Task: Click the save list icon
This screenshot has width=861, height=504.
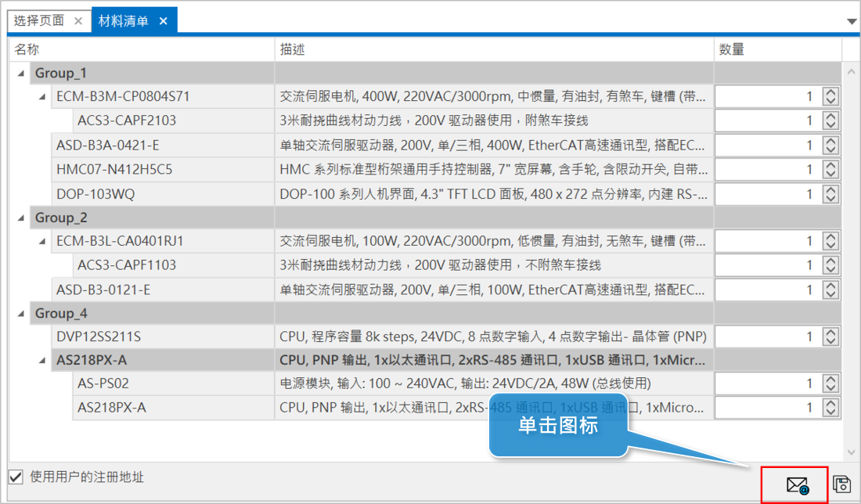Action: click(x=841, y=484)
